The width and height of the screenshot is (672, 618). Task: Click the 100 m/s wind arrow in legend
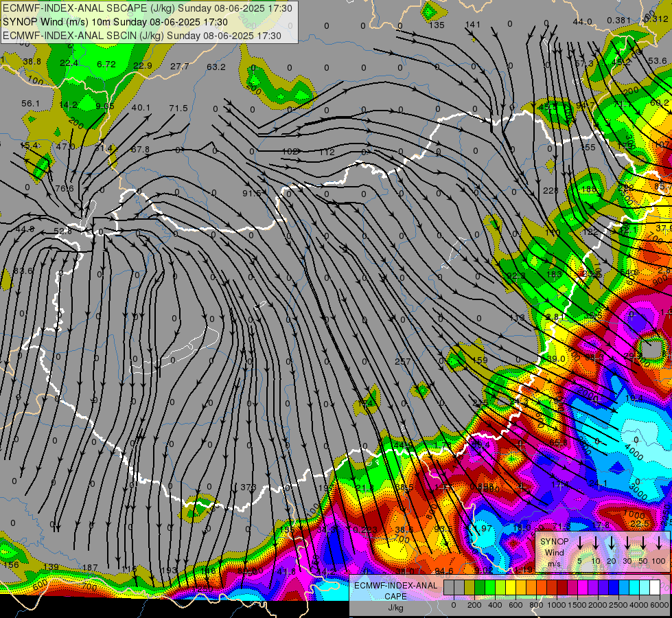(659, 544)
